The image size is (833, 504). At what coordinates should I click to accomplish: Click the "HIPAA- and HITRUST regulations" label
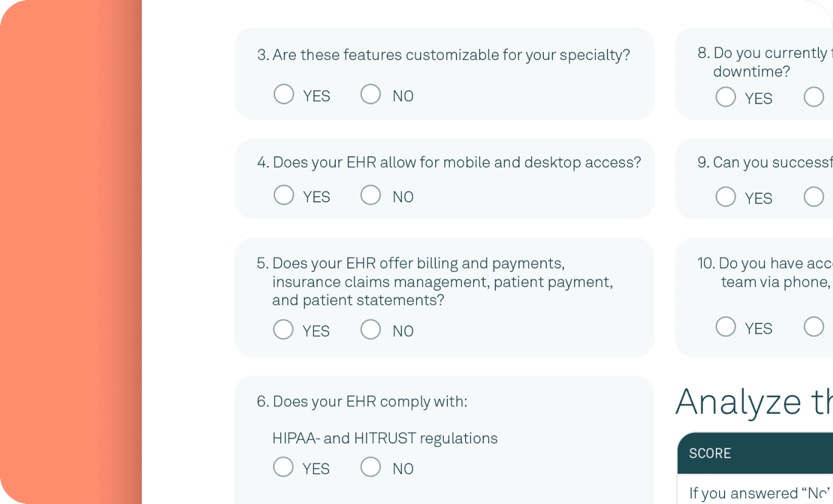point(384,439)
